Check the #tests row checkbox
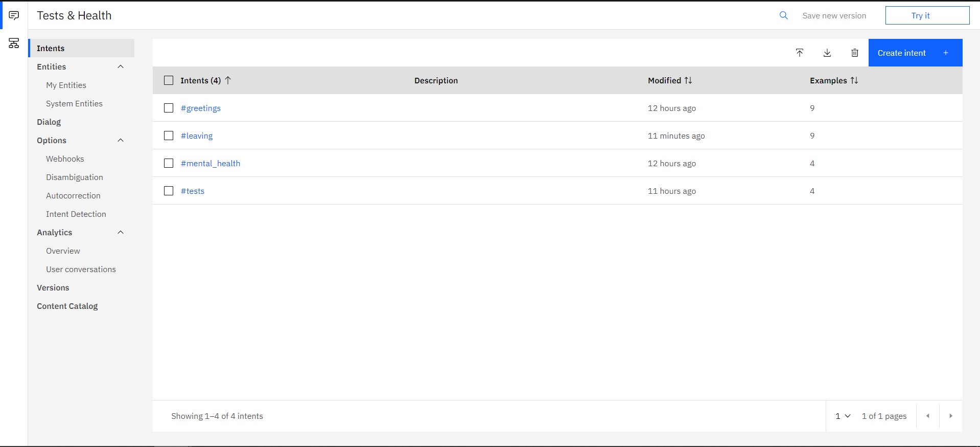 [x=169, y=191]
